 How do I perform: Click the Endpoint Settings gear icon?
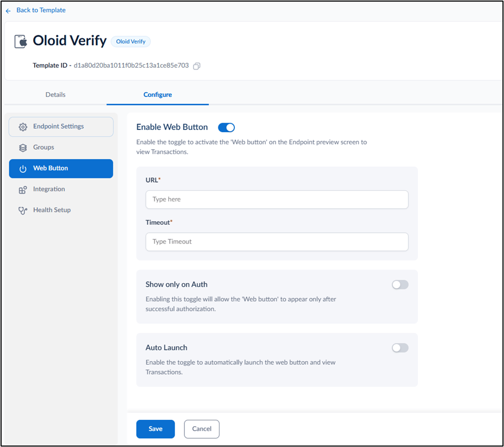pyautogui.click(x=23, y=127)
